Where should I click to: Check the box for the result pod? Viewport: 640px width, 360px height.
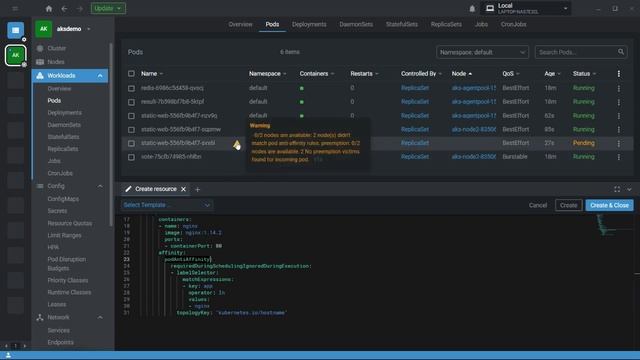point(131,102)
